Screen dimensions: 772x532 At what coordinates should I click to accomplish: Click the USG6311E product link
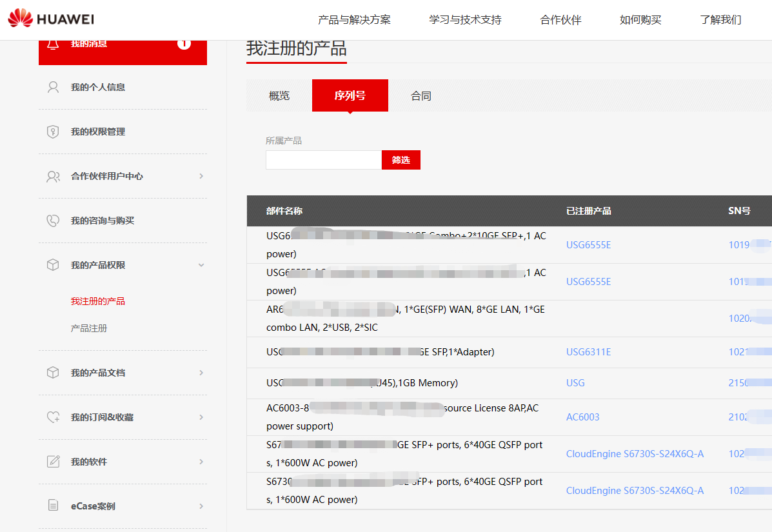[x=588, y=352]
